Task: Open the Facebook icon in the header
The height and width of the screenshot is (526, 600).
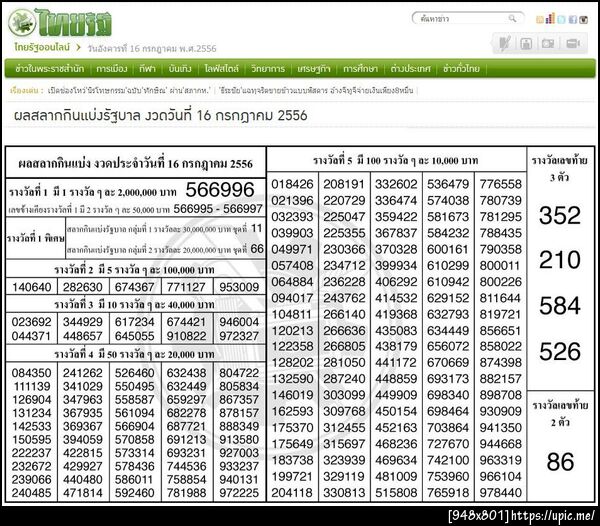Action: [x=572, y=20]
